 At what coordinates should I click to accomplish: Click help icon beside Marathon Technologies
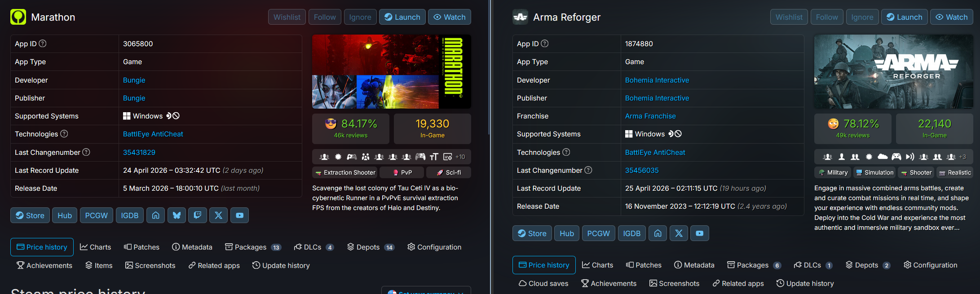coord(64,134)
